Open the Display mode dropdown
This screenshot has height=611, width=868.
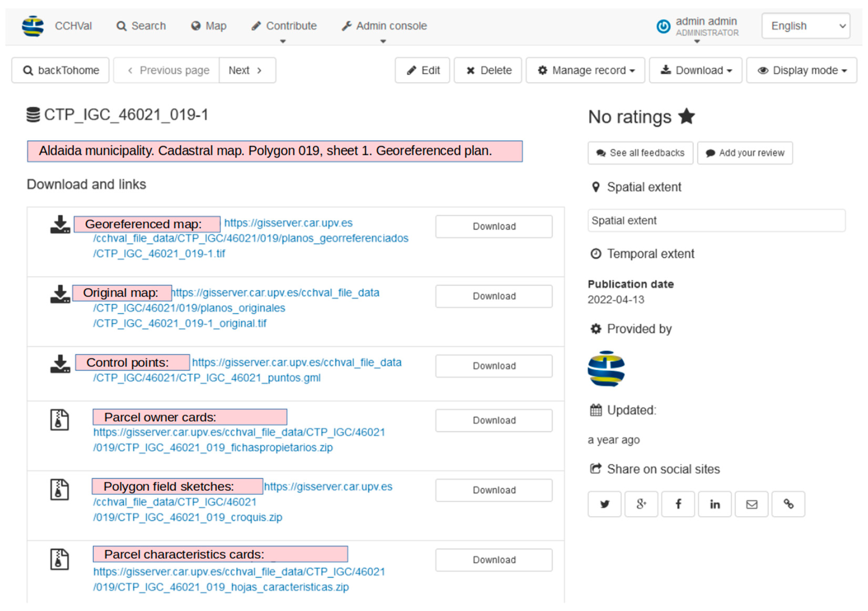pos(801,70)
